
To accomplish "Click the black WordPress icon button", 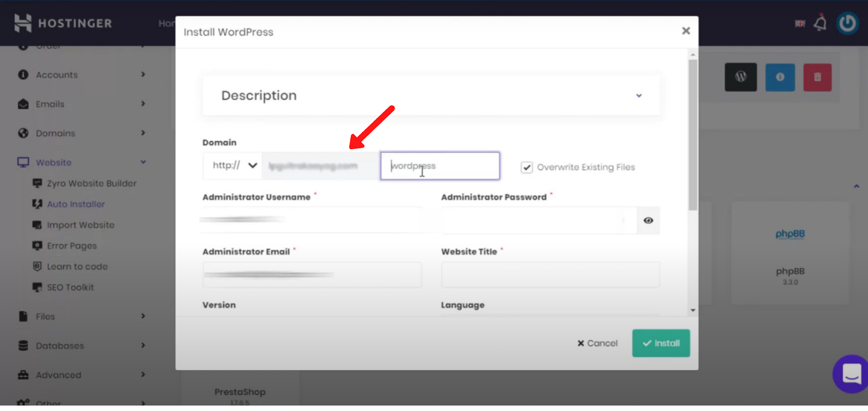I will tap(741, 77).
